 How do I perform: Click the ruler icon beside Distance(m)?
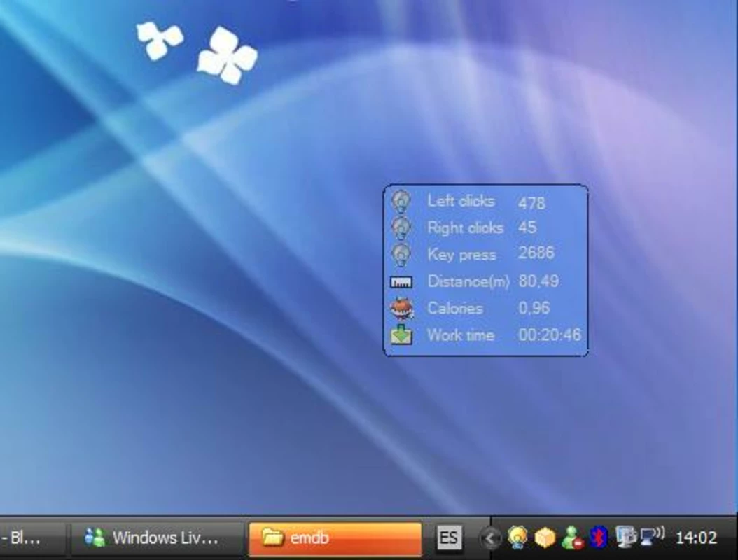[x=401, y=282]
